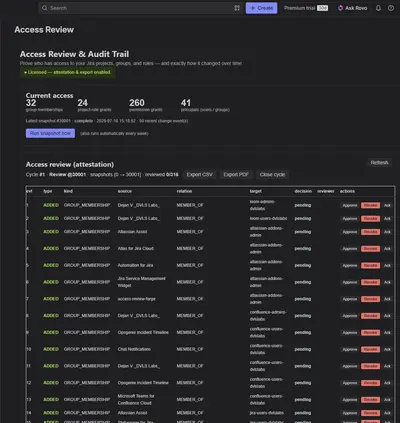The height and width of the screenshot is (423, 400).
Task: Approve Jira Service Management Widget membership
Action: (x=350, y=282)
